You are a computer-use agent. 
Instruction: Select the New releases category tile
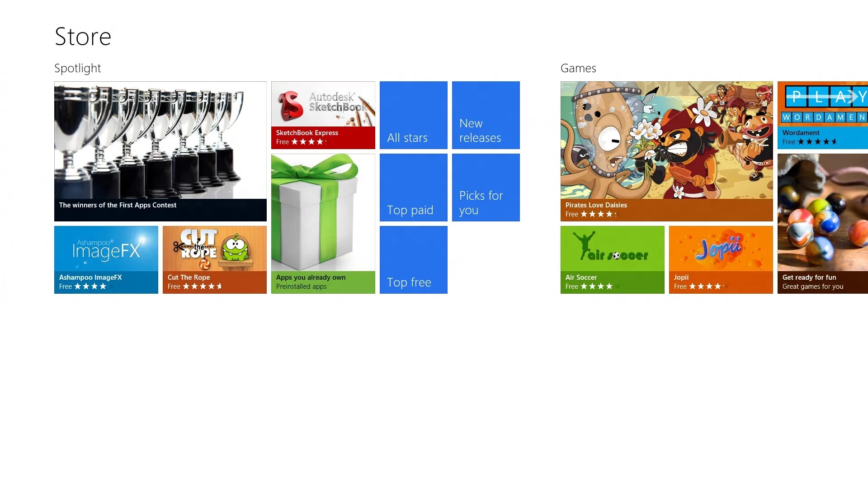pos(486,115)
